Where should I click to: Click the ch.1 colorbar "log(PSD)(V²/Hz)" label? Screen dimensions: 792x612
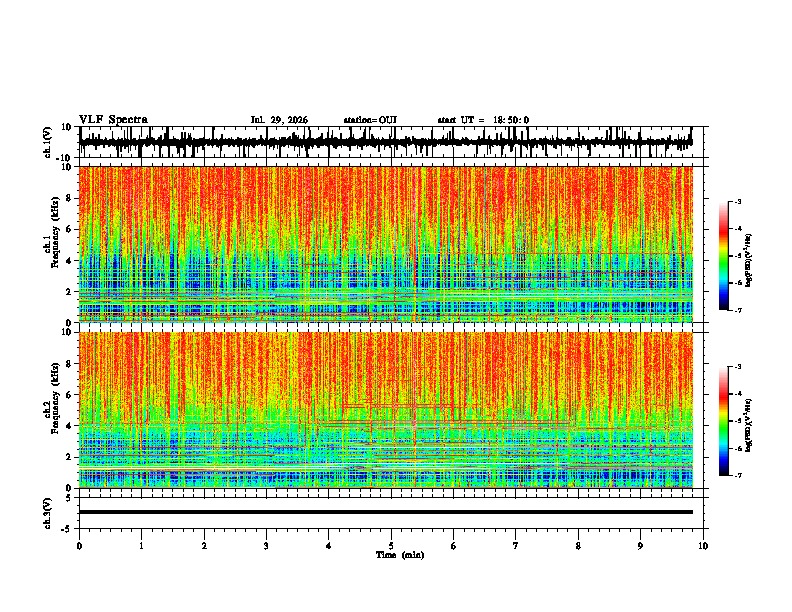coord(749,261)
